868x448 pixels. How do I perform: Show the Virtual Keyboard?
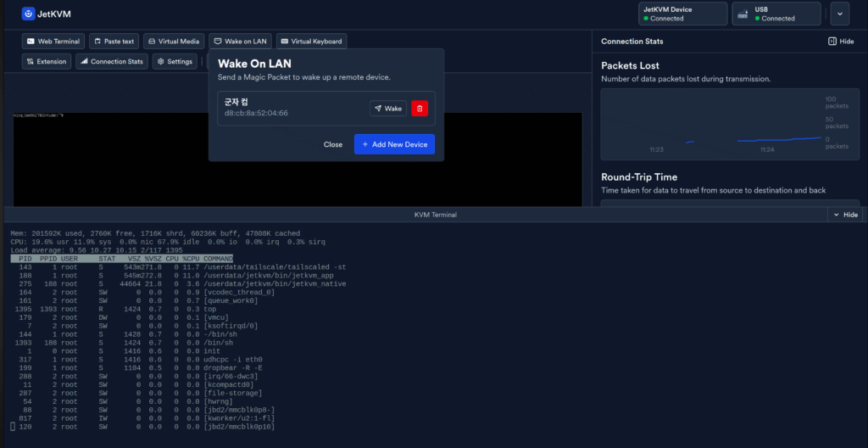click(312, 41)
